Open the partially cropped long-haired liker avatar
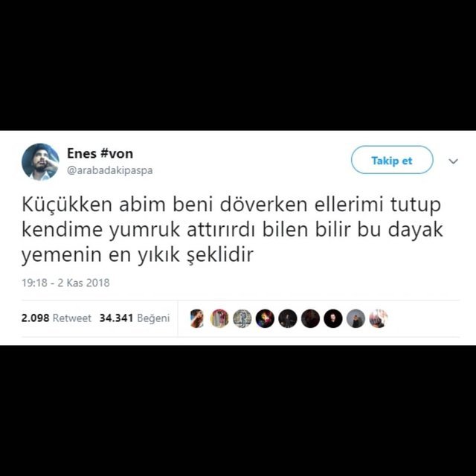Viewport: 476px width, 476px height. point(196,318)
